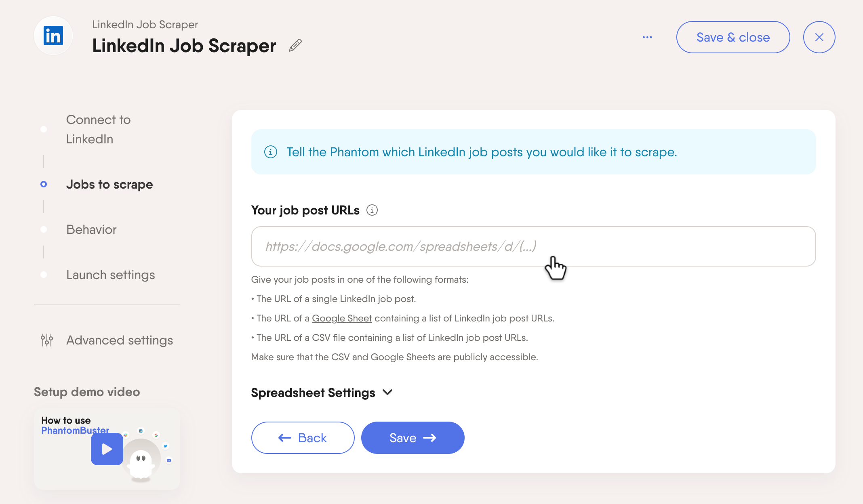The height and width of the screenshot is (504, 863).
Task: Click the LinkedIn app icon
Action: coord(53,36)
